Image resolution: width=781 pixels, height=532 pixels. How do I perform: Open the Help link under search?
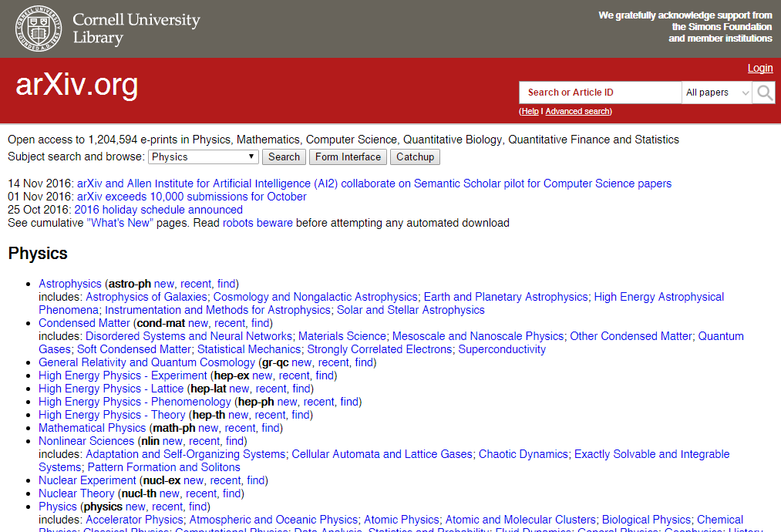point(530,111)
